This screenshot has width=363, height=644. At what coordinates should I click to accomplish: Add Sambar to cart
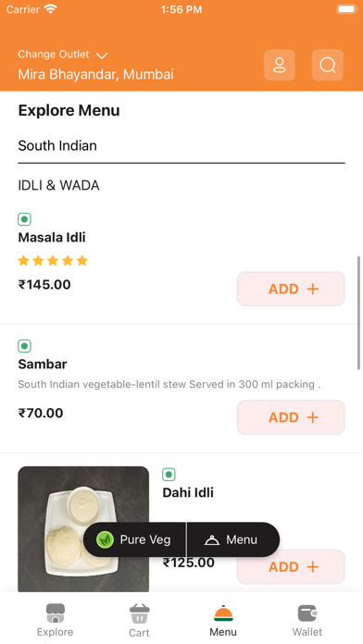(x=291, y=417)
